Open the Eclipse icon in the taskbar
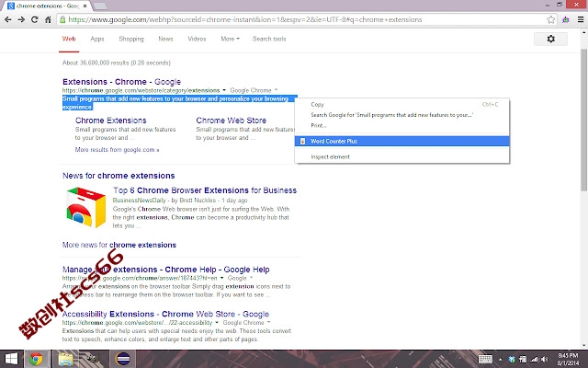This screenshot has width=588, height=368. tap(122, 359)
